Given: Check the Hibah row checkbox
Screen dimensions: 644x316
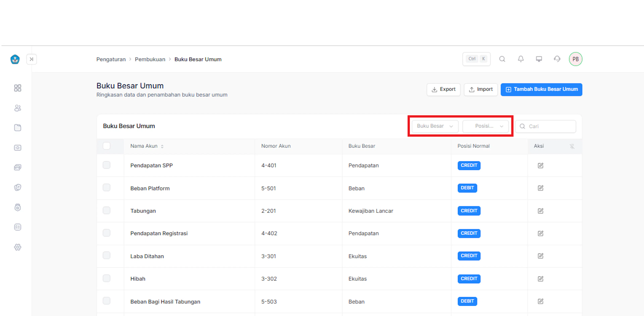Looking at the screenshot, I should tap(106, 278).
